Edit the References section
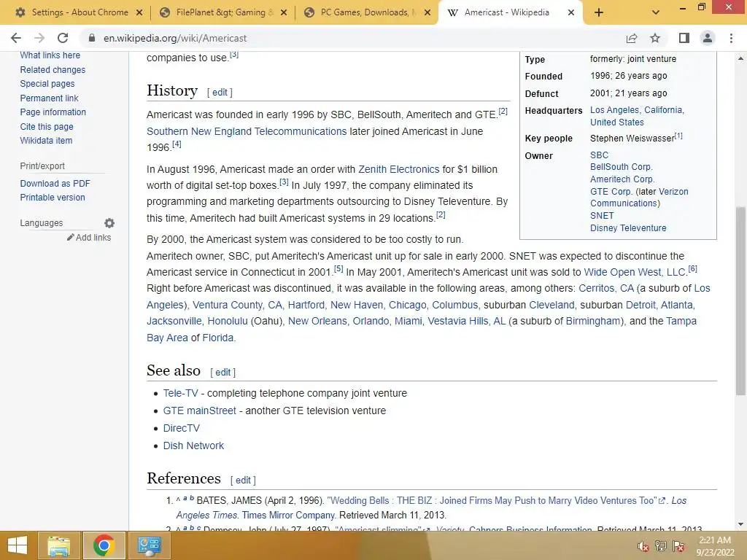Image resolution: width=747 pixels, height=560 pixels. click(243, 480)
